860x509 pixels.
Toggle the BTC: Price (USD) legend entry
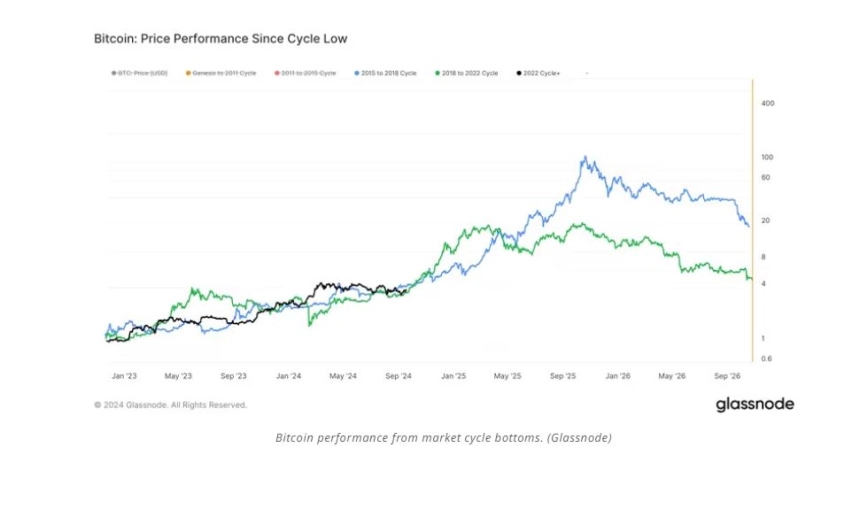pos(140,73)
